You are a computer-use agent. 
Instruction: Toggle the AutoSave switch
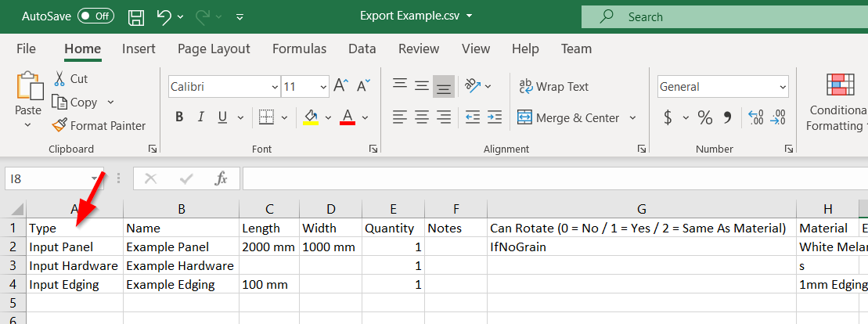95,16
